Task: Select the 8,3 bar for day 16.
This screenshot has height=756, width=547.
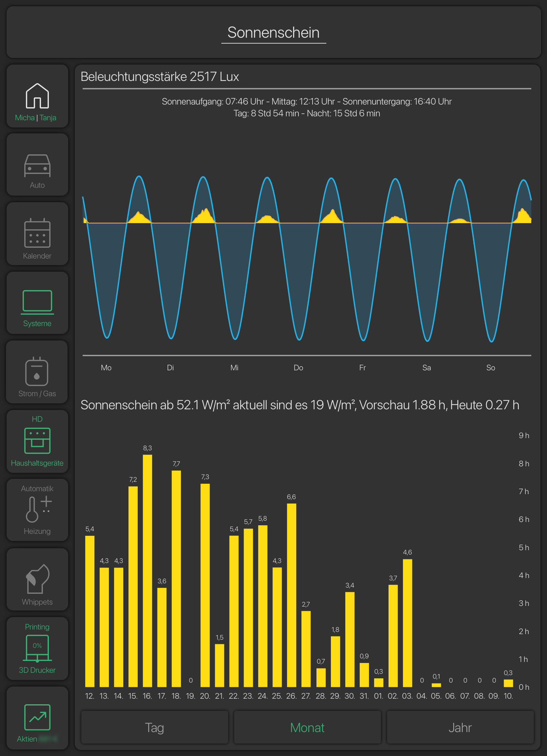Action: pos(148,571)
